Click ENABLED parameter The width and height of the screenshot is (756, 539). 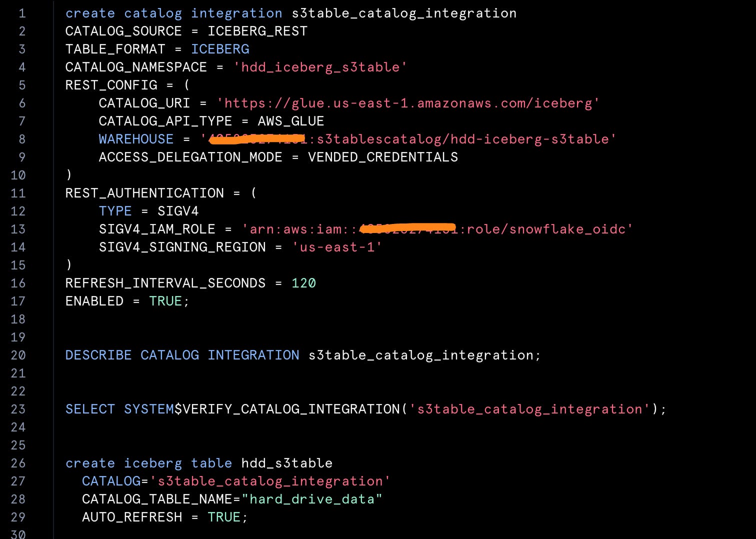(94, 301)
